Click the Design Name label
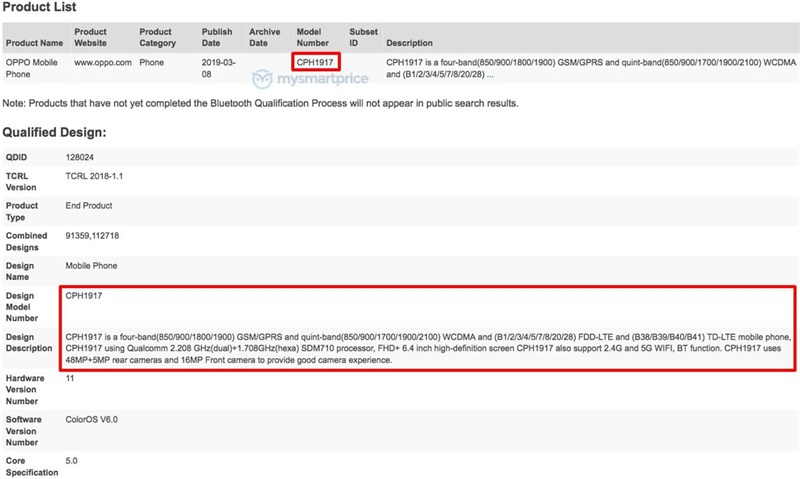The height and width of the screenshot is (479, 800). pyautogui.click(x=20, y=271)
